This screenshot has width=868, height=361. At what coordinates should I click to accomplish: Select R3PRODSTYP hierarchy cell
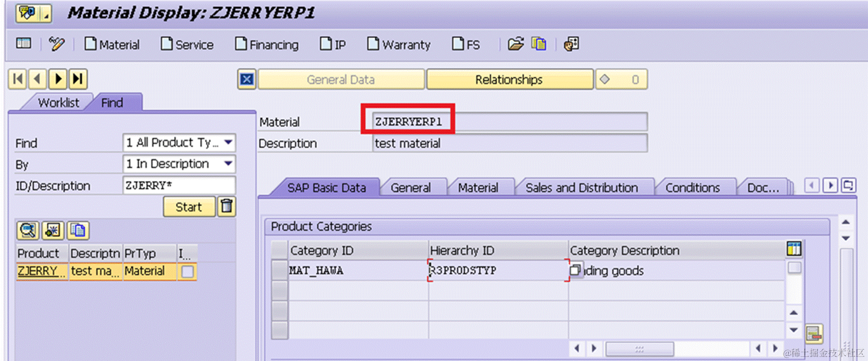point(498,270)
